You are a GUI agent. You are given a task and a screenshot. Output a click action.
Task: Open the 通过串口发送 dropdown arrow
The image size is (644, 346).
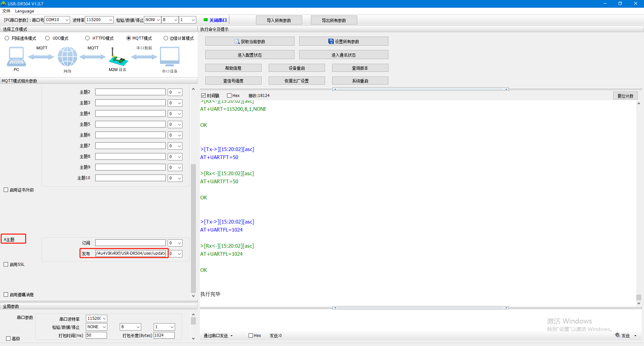click(231, 336)
